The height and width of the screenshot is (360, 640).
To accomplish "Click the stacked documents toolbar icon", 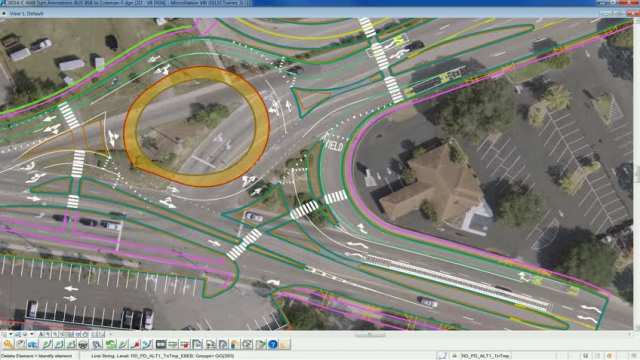I will click(211, 344).
